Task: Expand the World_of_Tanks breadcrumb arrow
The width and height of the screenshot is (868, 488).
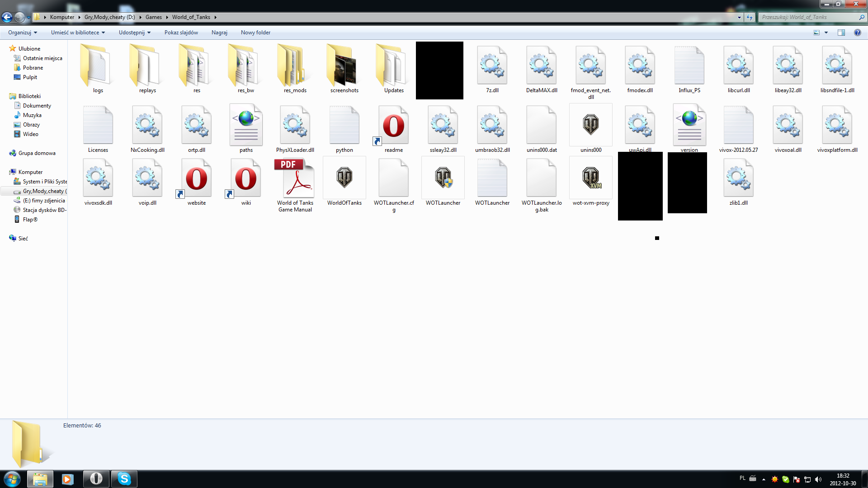Action: [215, 17]
